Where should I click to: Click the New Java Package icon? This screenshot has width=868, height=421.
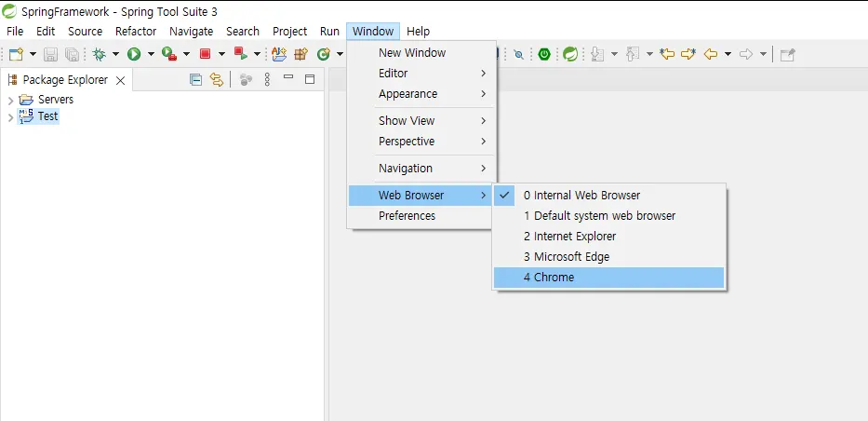point(301,54)
